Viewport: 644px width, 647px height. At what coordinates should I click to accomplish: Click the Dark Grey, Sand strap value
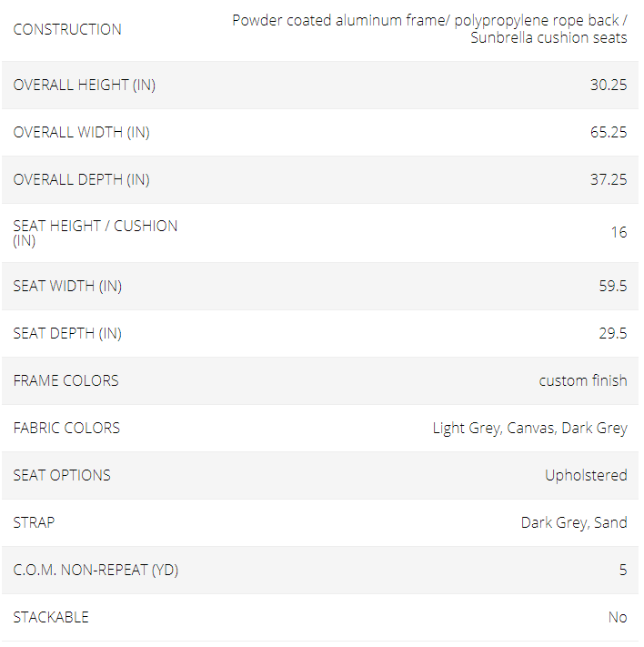574,523
